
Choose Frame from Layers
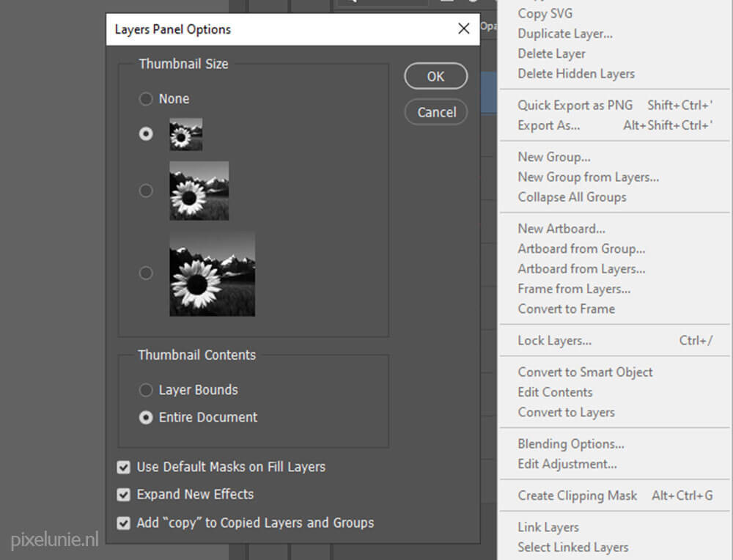coord(574,289)
